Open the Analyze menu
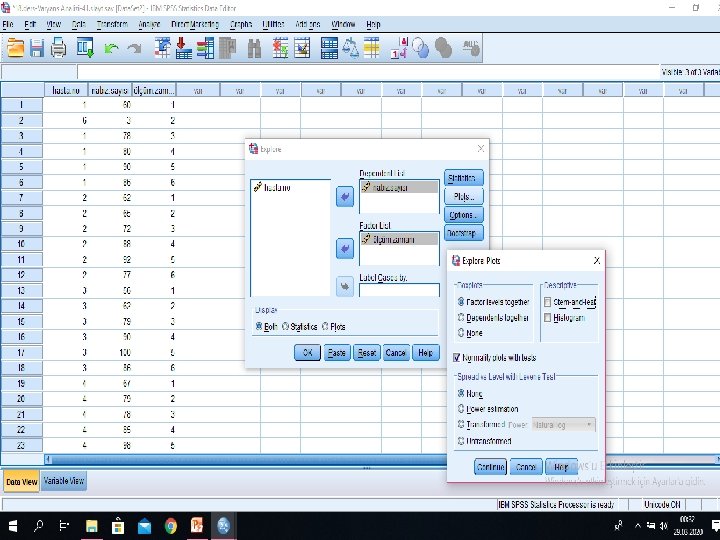 [149, 24]
